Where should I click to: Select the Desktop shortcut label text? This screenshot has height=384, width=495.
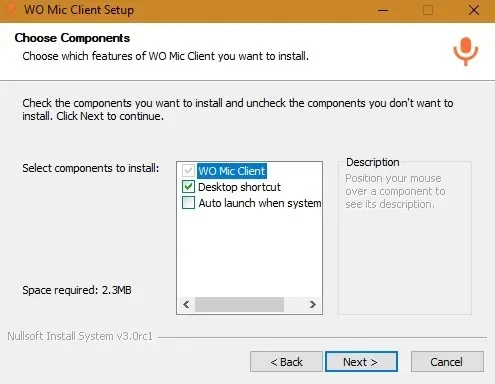click(239, 187)
